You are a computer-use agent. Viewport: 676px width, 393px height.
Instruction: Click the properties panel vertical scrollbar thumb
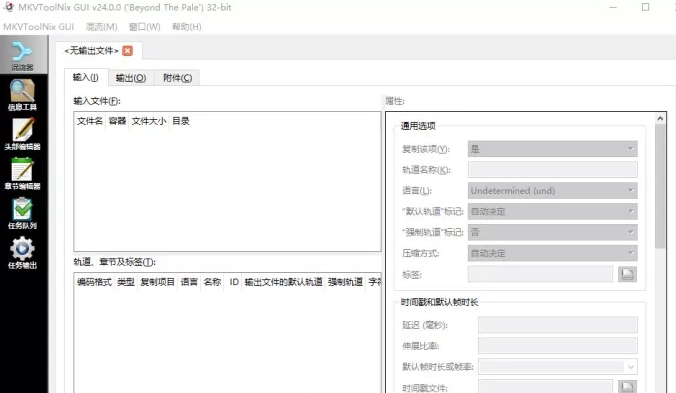660,187
